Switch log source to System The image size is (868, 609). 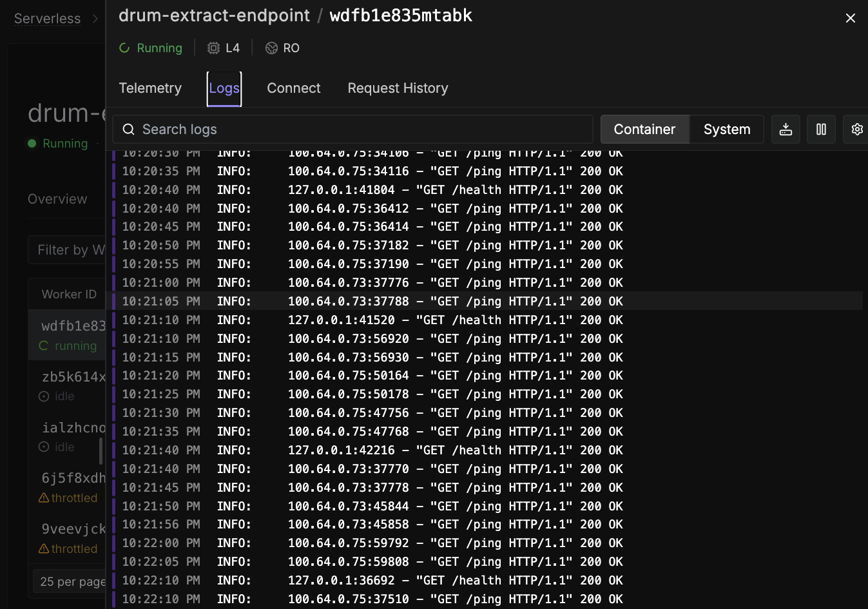pyautogui.click(x=726, y=129)
